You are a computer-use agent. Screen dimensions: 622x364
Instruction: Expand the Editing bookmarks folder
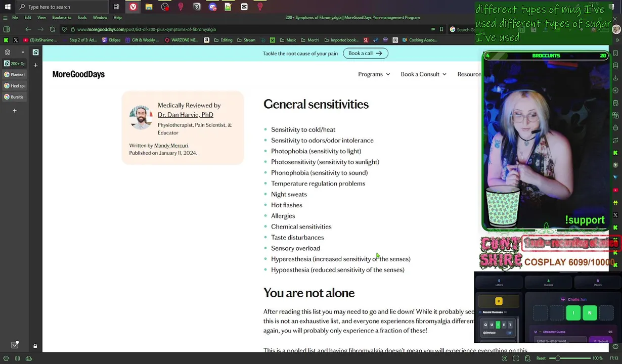[223, 40]
